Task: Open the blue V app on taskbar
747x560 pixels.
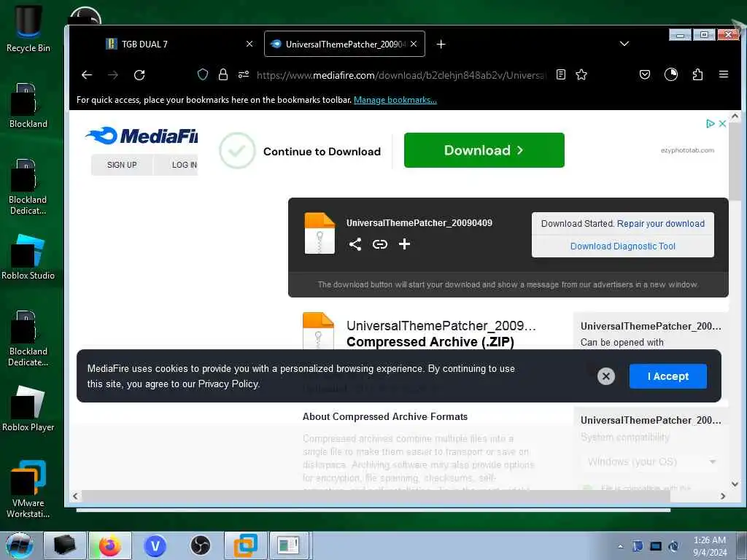Action: click(155, 545)
